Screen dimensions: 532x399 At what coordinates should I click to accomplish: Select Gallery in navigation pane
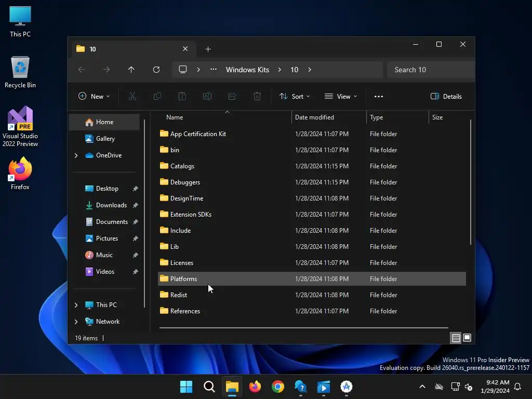104,138
